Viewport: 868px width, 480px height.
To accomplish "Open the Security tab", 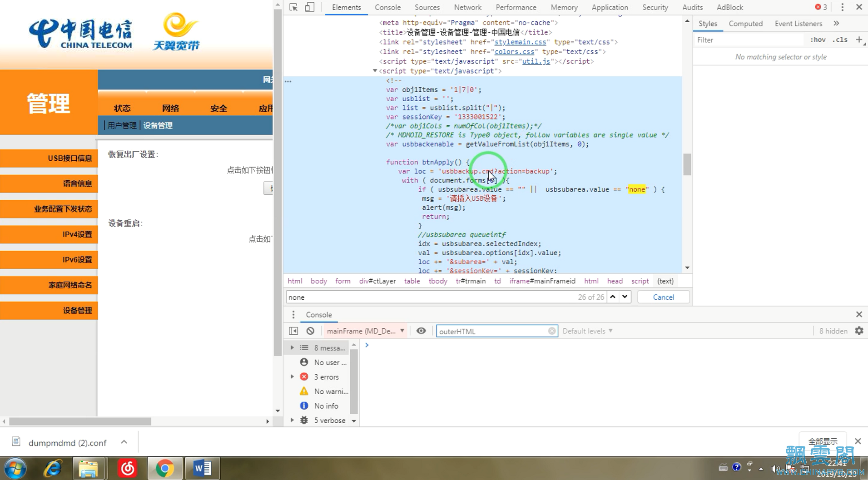I will pyautogui.click(x=655, y=7).
